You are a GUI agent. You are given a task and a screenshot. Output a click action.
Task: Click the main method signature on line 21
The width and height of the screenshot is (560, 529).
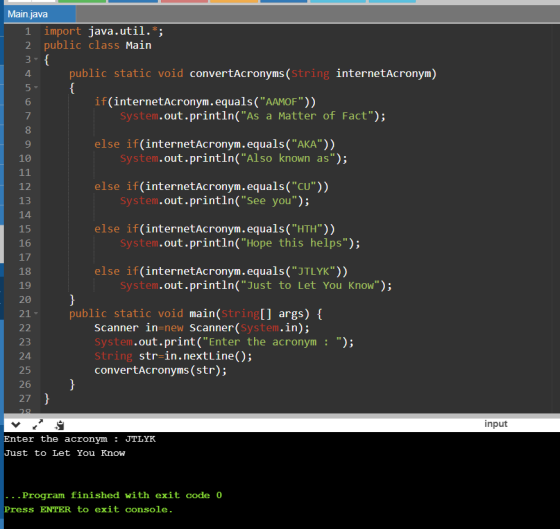click(195, 314)
